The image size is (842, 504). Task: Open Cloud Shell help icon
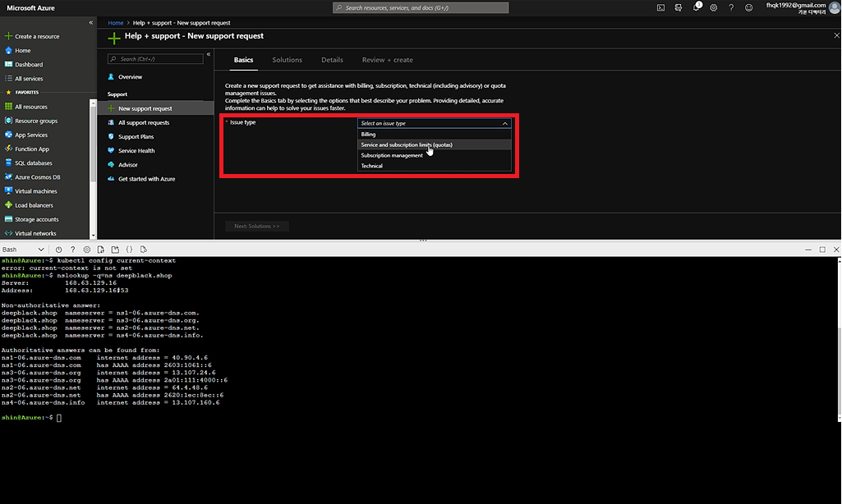(72, 250)
